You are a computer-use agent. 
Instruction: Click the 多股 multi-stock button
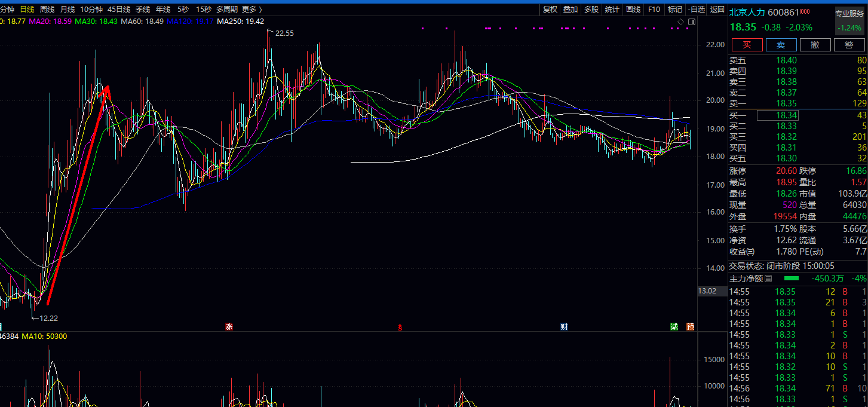point(591,10)
